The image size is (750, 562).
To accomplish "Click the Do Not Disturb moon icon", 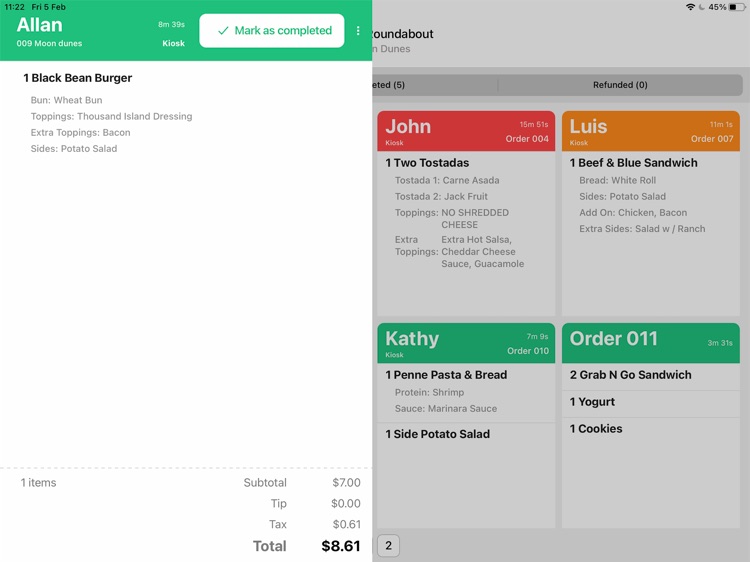I will [x=701, y=7].
